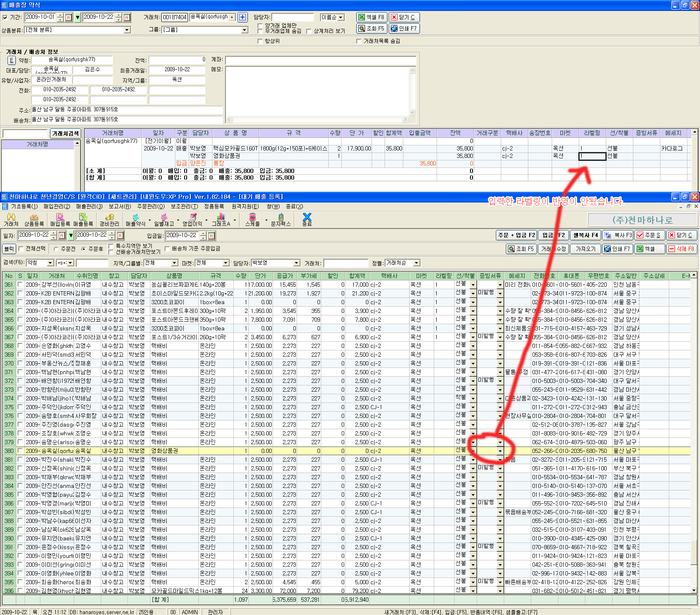Open 기초등록(1) menu
The image size is (700, 615).
tap(24, 206)
